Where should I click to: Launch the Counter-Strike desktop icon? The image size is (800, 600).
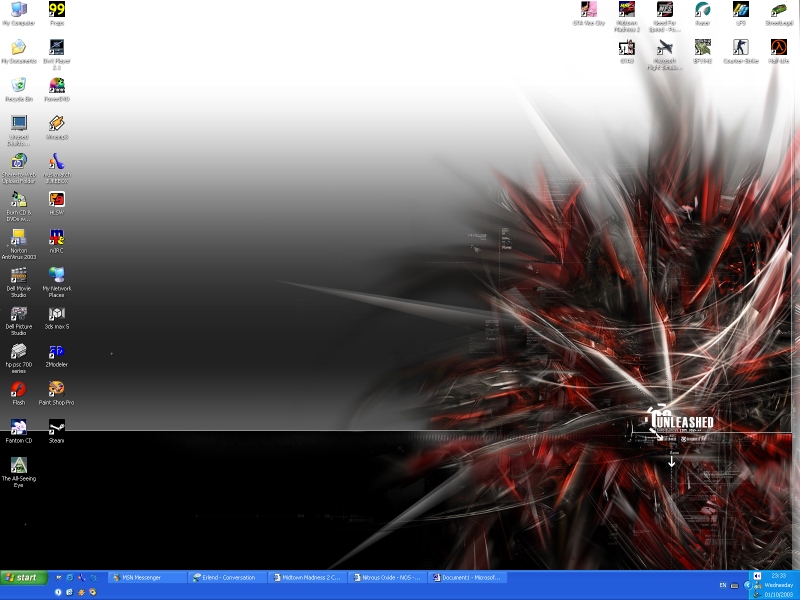pyautogui.click(x=740, y=48)
